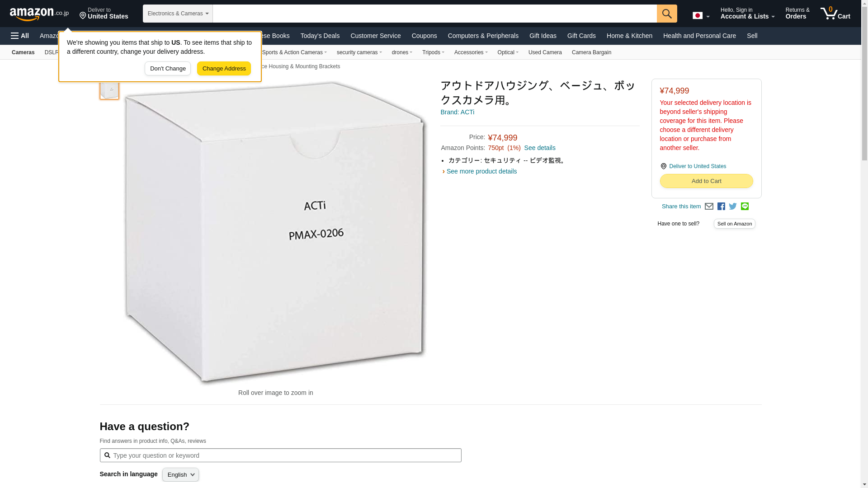This screenshot has width=868, height=488.
Task: Click the question search input field
Action: 280,455
